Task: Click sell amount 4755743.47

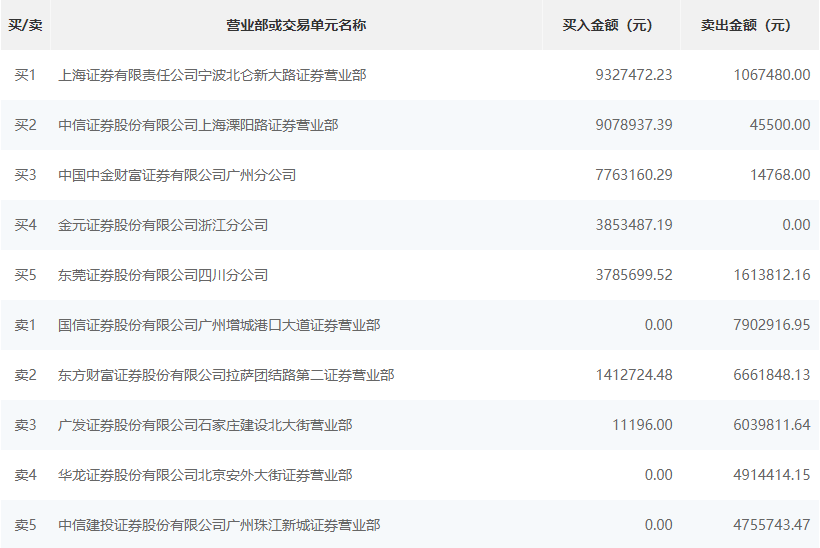Action: (x=772, y=525)
